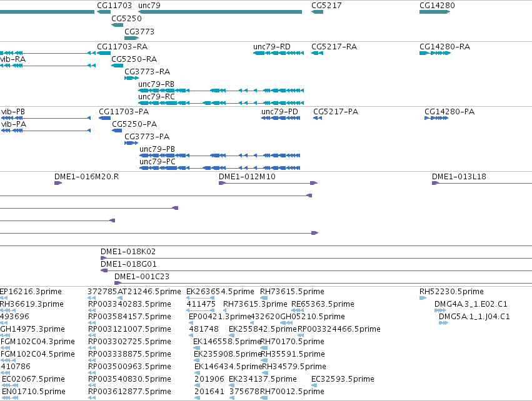Image resolution: width=532 pixels, height=401 pixels.
Task: Select the RH70170.5prime label
Action: 292,342
